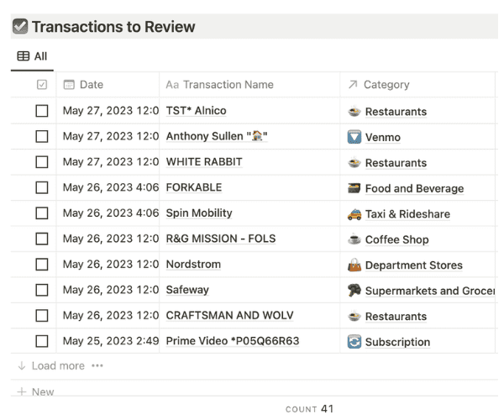Open the Spin Mobility transaction page
504x420 pixels.
(199, 213)
